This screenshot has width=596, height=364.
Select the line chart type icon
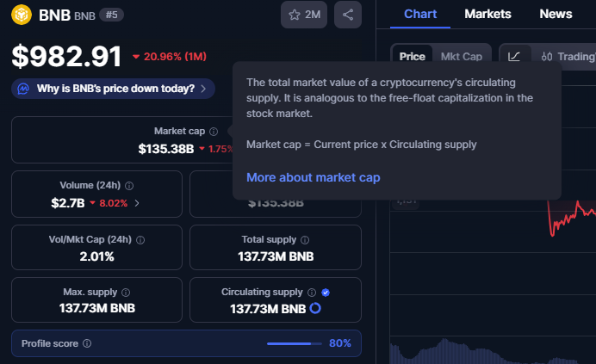click(514, 57)
